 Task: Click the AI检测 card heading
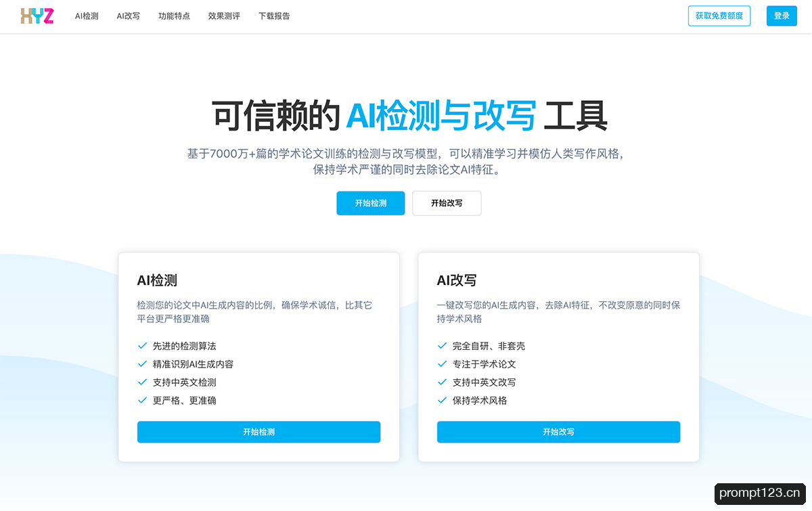(x=157, y=280)
